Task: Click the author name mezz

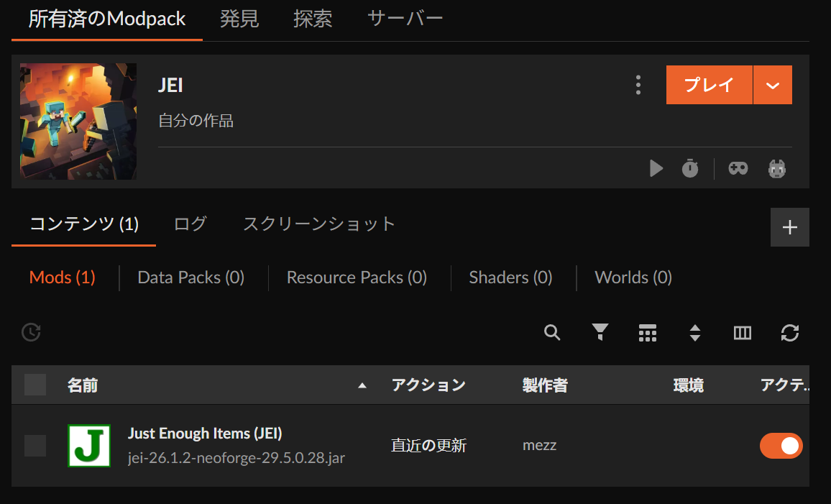Action: coord(540,445)
